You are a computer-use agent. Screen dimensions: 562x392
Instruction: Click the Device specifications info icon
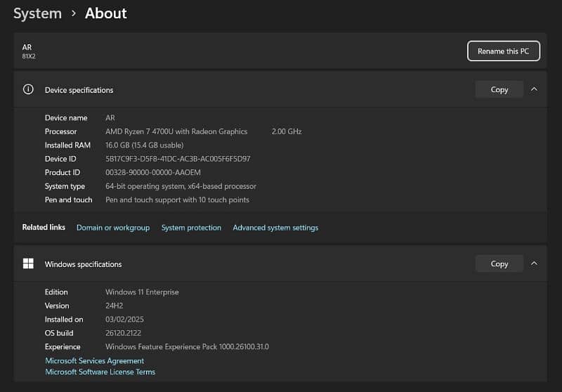(x=28, y=89)
